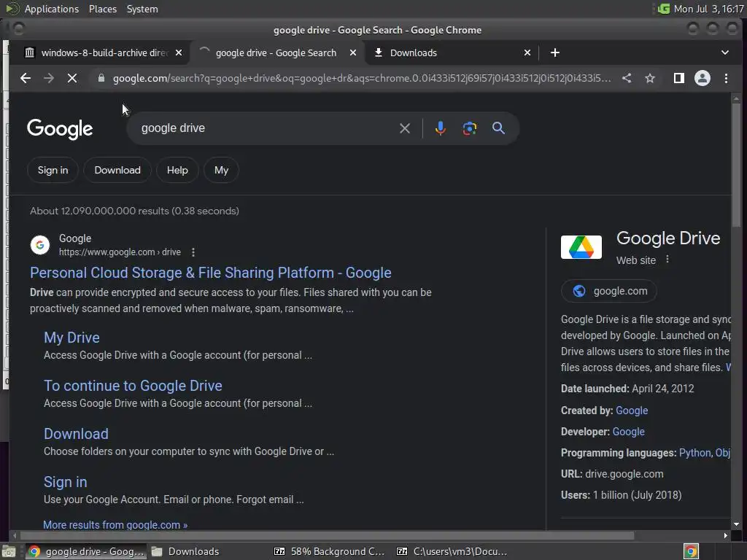Select the Download suggestion chip
The width and height of the screenshot is (747, 560).
[x=117, y=170]
